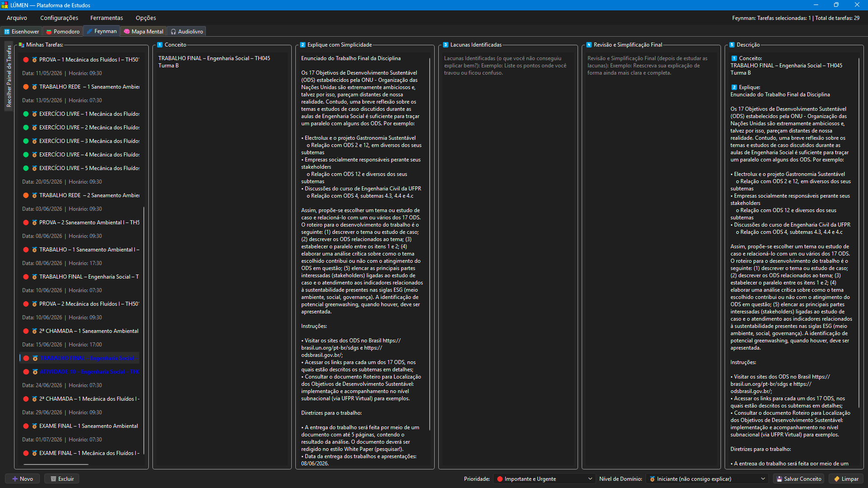Click orange status dot of TRABALHO REDE – 1
The image size is (868, 488).
pos(26,87)
